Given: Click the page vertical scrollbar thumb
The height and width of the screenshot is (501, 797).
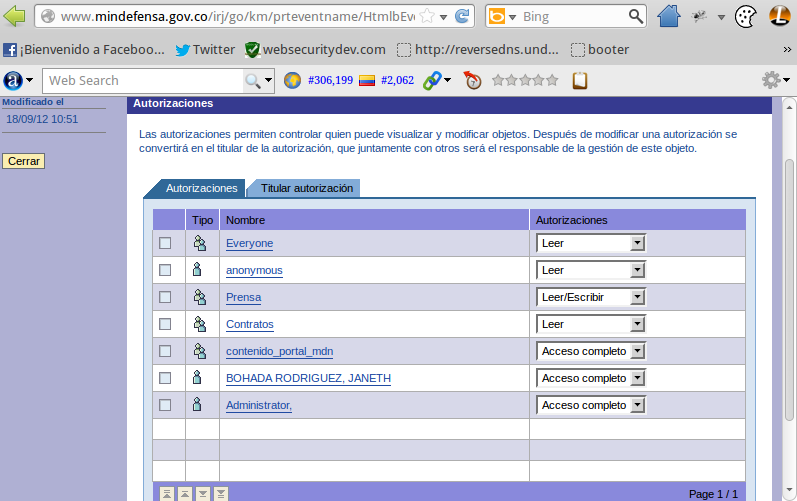Looking at the screenshot, I should [x=789, y=290].
